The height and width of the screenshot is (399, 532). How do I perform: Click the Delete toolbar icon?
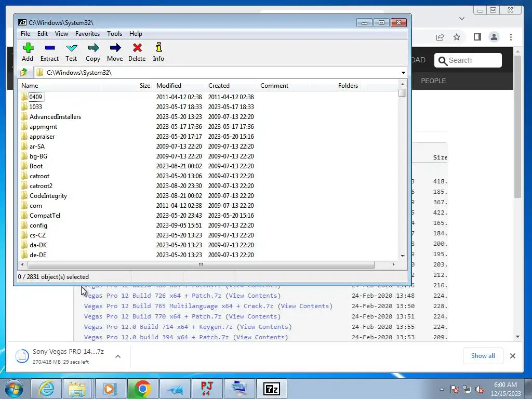(x=137, y=48)
